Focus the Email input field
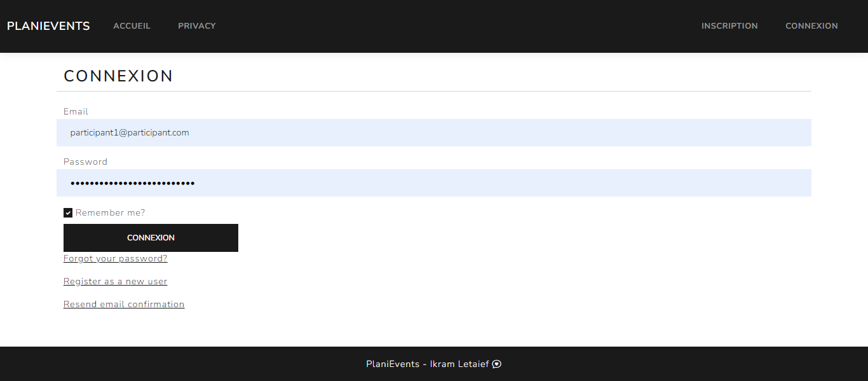Viewport: 868px width, 381px height. pyautogui.click(x=434, y=132)
